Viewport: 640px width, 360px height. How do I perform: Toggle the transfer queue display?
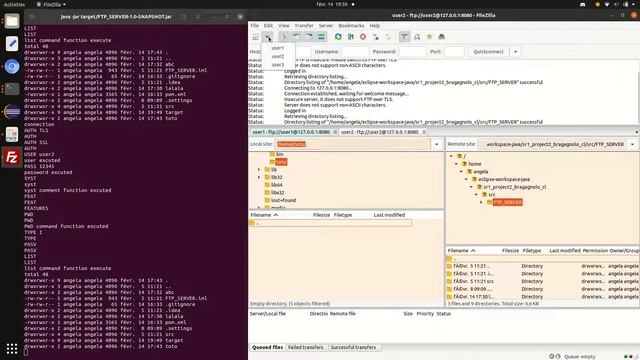[322, 37]
